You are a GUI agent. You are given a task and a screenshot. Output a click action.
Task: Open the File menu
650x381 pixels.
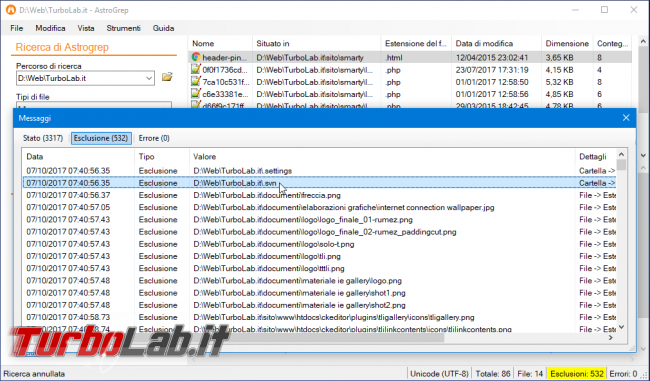17,28
